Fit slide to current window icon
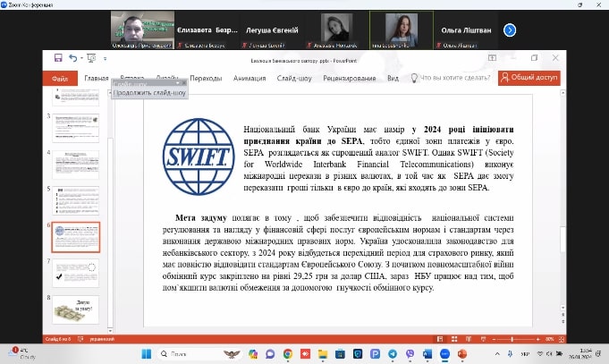609x364 pixels. (562, 339)
